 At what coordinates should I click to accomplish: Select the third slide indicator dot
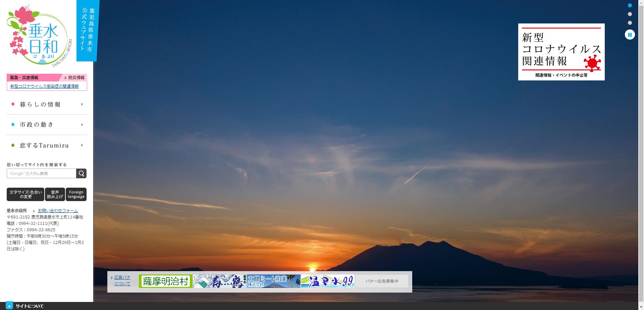[x=630, y=23]
